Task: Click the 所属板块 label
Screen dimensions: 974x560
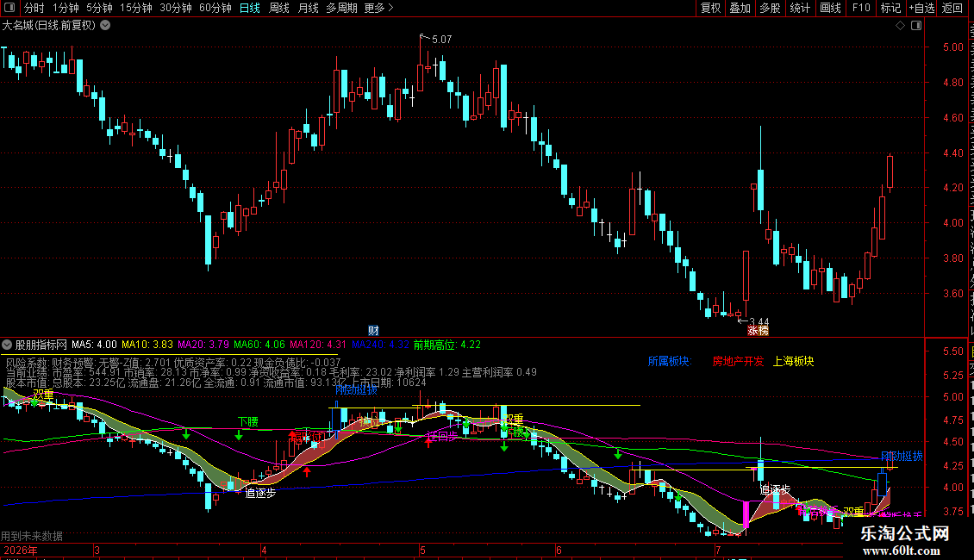Action: tap(669, 361)
